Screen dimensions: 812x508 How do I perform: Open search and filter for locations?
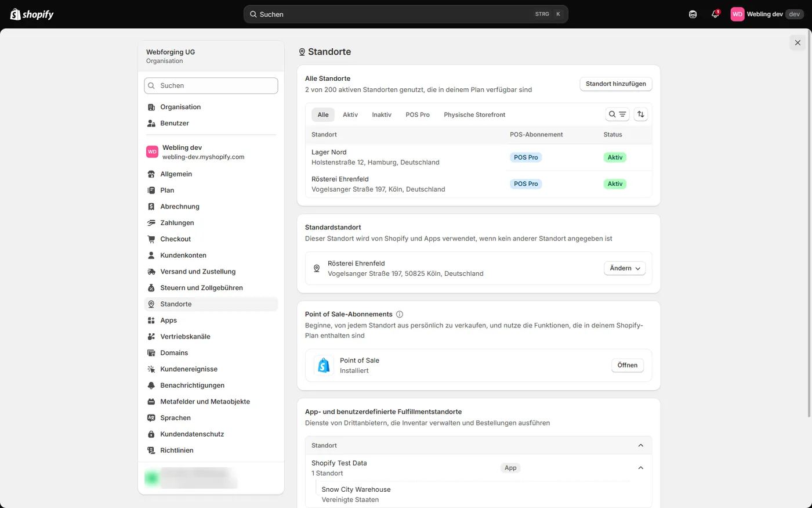point(617,114)
